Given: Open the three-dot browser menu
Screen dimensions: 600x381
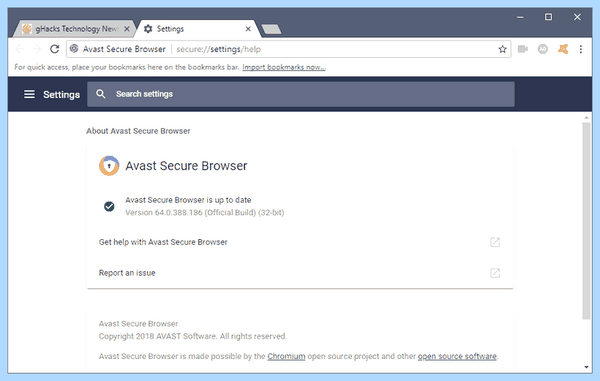Looking at the screenshot, I should pyautogui.click(x=581, y=49).
